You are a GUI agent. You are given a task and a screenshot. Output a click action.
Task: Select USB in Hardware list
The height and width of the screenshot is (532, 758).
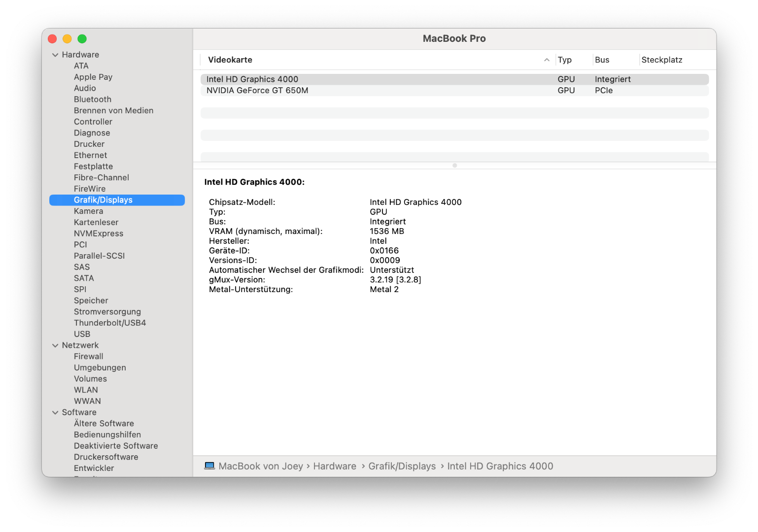[82, 334]
